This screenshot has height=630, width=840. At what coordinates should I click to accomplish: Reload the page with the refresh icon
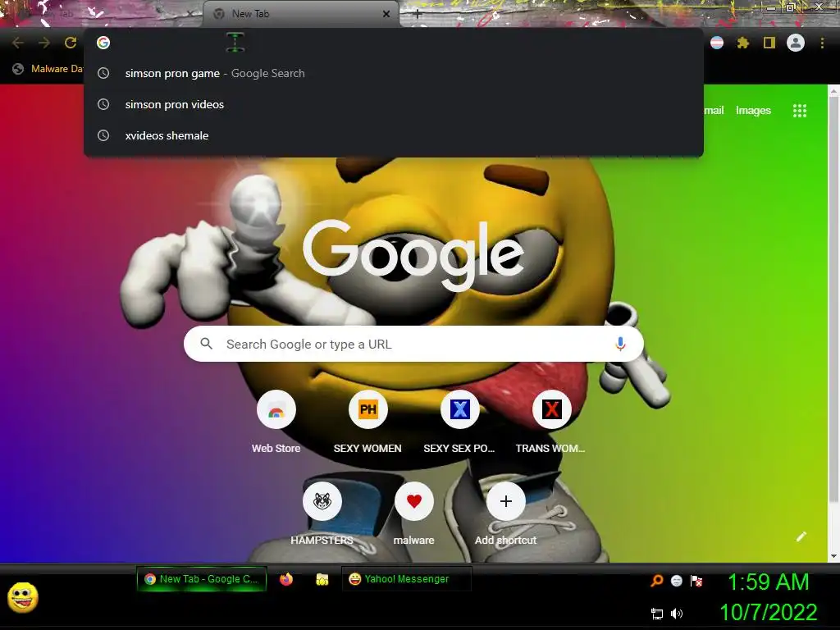tap(71, 43)
